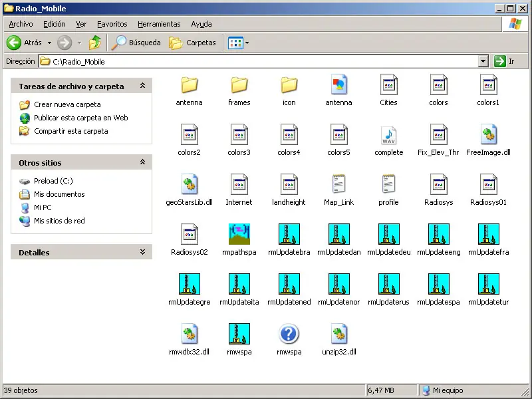The image size is (532, 399).
Task: Open Mis sitios de red link
Action: (x=59, y=221)
